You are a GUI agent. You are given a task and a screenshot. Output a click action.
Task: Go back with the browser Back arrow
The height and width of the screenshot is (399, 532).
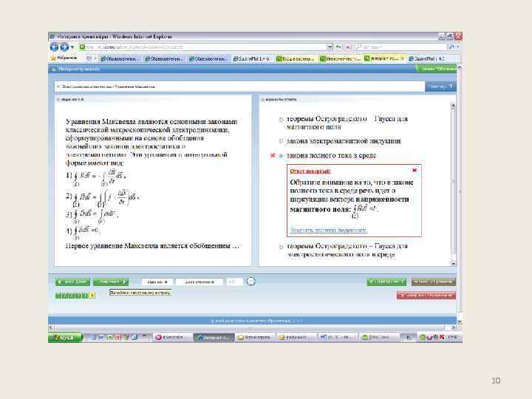point(54,47)
